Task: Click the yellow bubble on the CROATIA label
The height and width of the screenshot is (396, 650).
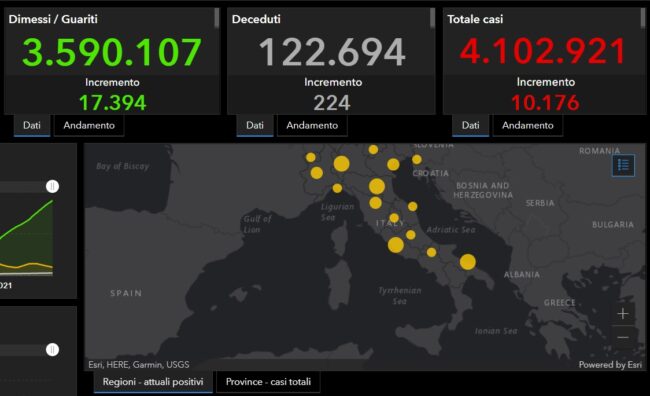Action: [x=417, y=159]
